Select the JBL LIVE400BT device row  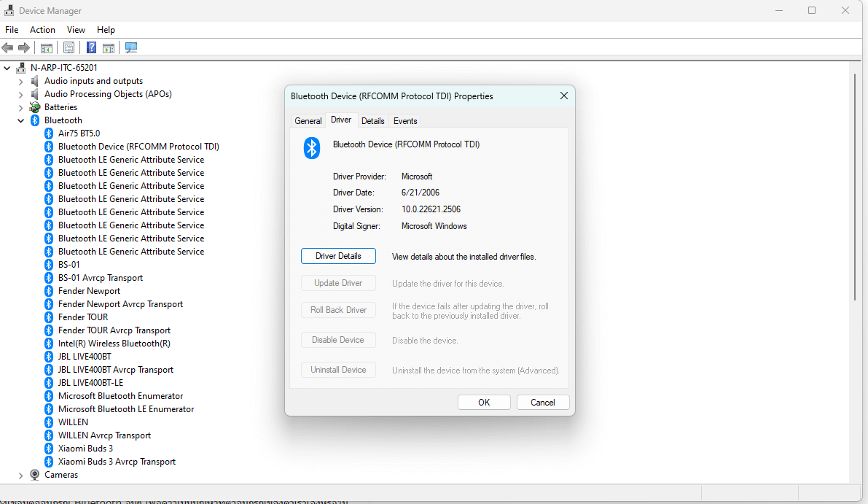(x=85, y=357)
